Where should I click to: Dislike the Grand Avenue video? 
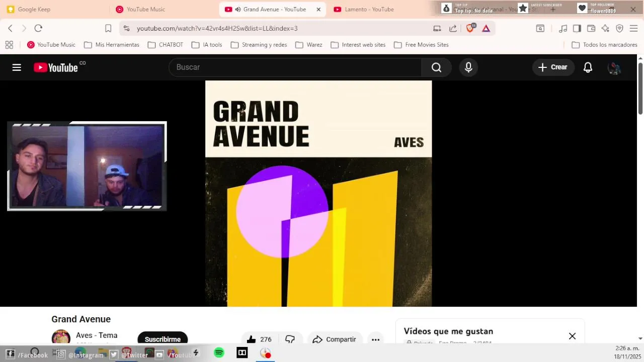290,339
